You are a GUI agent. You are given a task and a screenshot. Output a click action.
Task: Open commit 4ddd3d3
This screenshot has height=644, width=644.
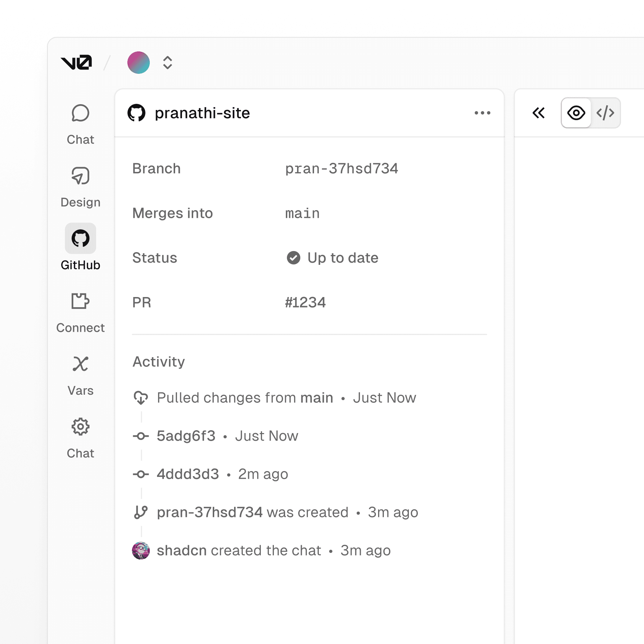(x=188, y=474)
